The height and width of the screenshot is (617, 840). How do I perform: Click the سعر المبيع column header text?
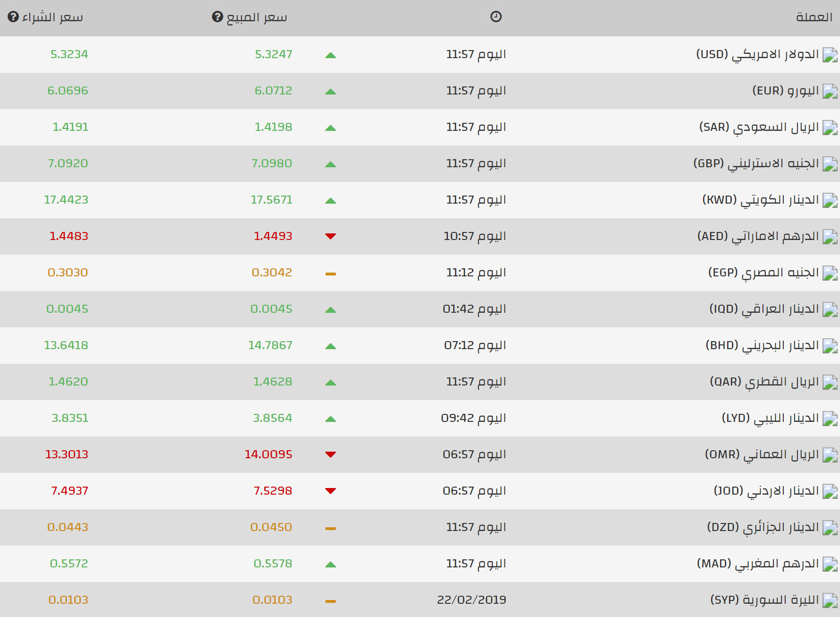pyautogui.click(x=257, y=17)
